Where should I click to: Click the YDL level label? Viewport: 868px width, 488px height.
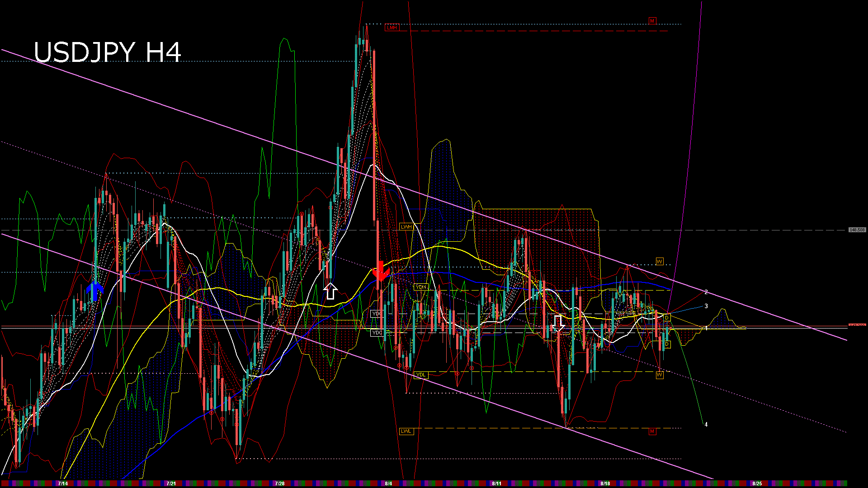point(420,375)
